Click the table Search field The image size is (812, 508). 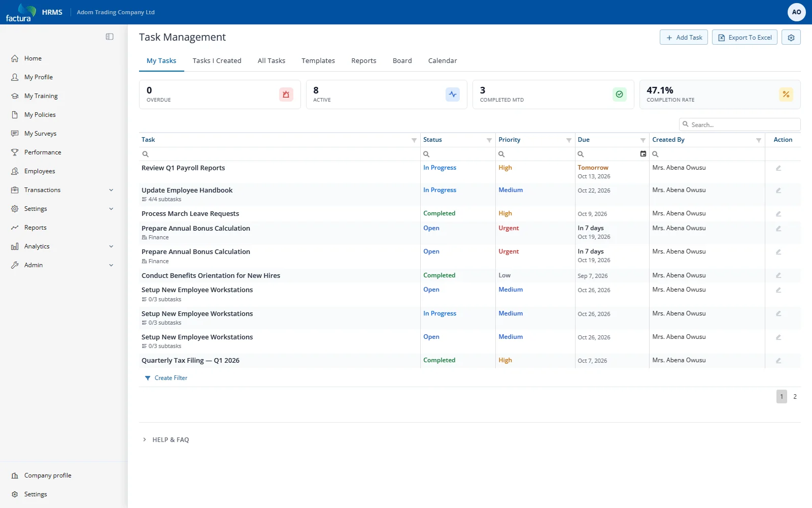click(x=739, y=124)
